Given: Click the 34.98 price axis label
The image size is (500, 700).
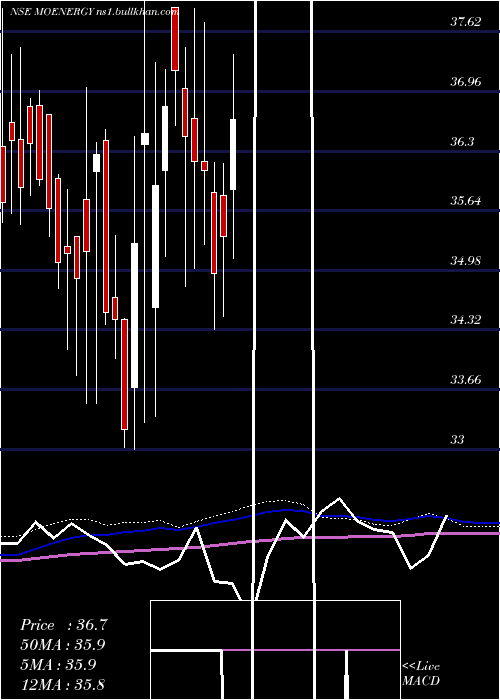Looking at the screenshot, I should 466,261.
